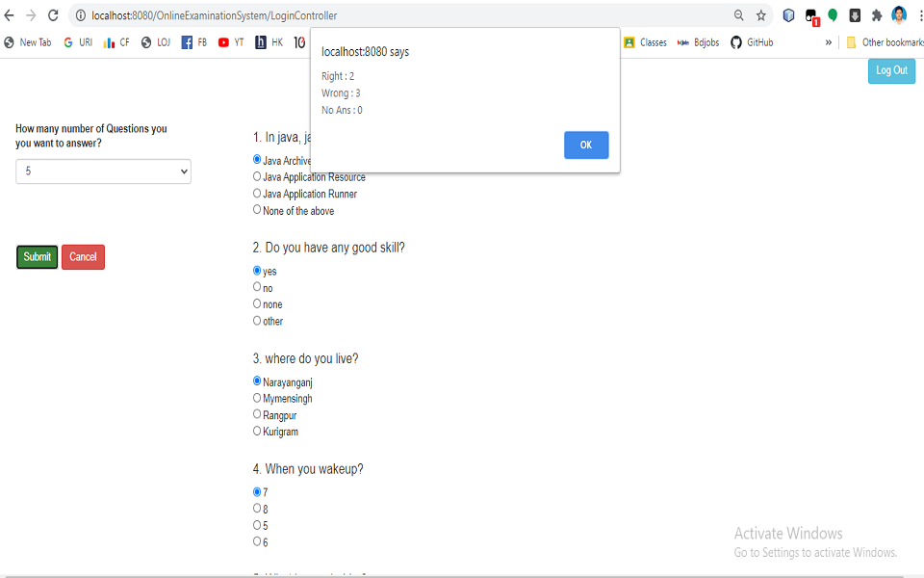Click the browser reload page icon
This screenshot has width=924, height=578.
[x=53, y=15]
